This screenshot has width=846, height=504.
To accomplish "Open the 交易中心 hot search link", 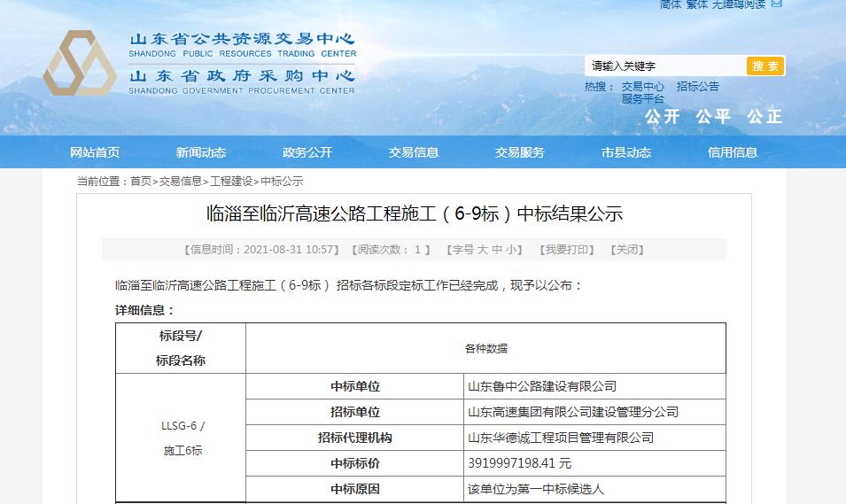I will click(x=642, y=87).
